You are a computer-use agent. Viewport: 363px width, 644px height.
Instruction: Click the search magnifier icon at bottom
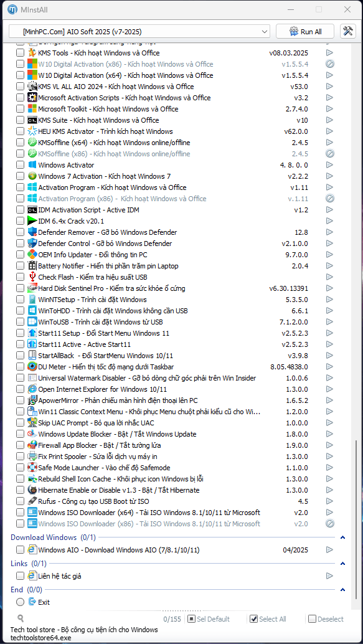pos(21,618)
